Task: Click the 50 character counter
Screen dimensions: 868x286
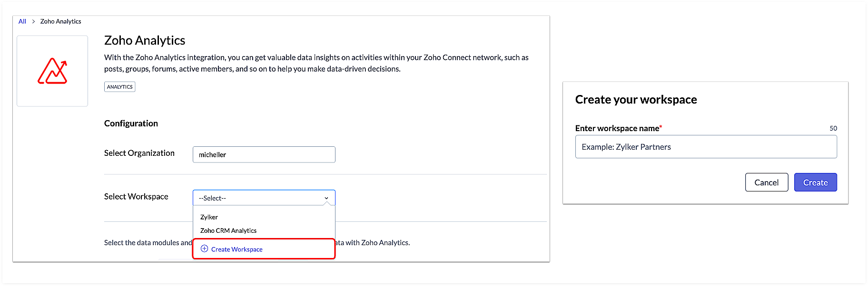Action: 833,128
